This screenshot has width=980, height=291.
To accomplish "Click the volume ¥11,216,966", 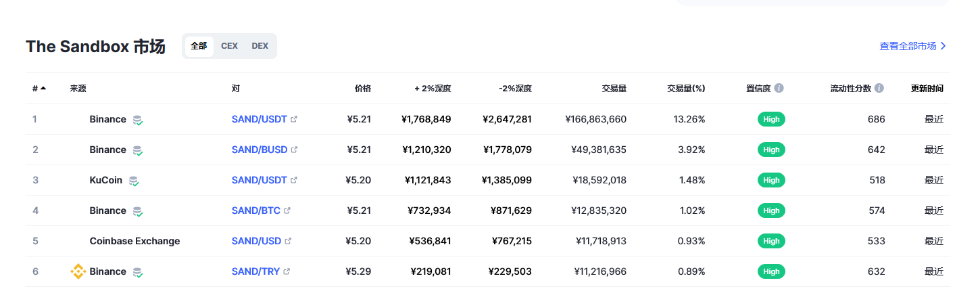I will tap(600, 271).
